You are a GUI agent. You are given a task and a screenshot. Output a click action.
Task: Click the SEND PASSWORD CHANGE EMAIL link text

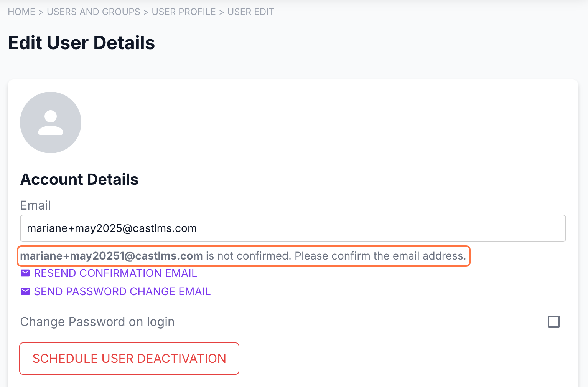(x=122, y=291)
